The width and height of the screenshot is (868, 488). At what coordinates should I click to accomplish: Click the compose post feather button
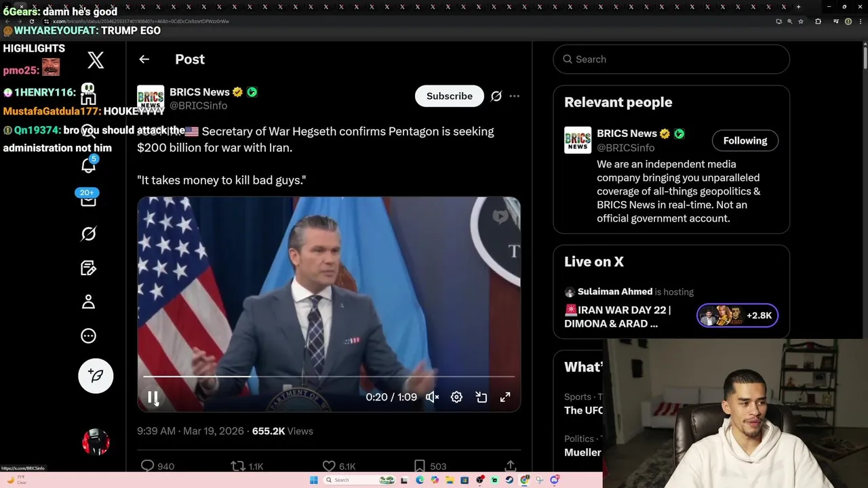tap(96, 375)
